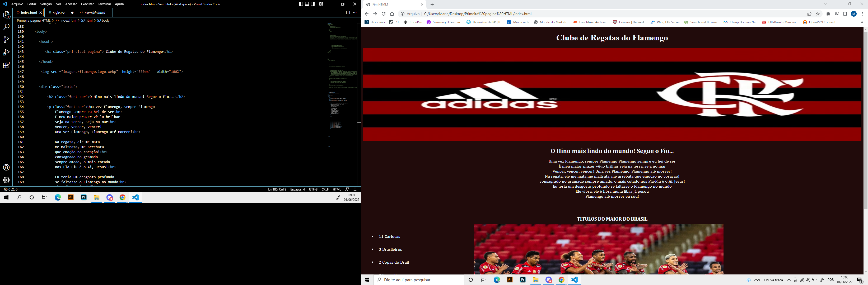Open the Source Control view
The width and height of the screenshot is (868, 285).
pyautogui.click(x=6, y=40)
